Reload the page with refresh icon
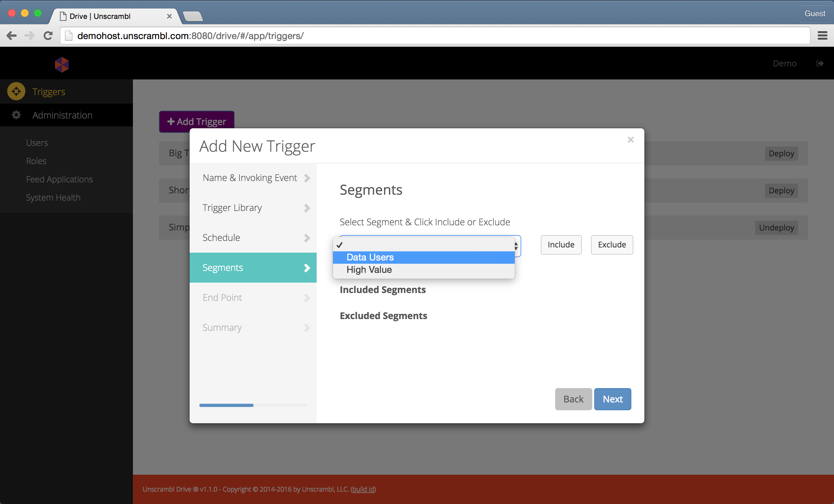Image resolution: width=834 pixels, height=504 pixels. coord(48,35)
